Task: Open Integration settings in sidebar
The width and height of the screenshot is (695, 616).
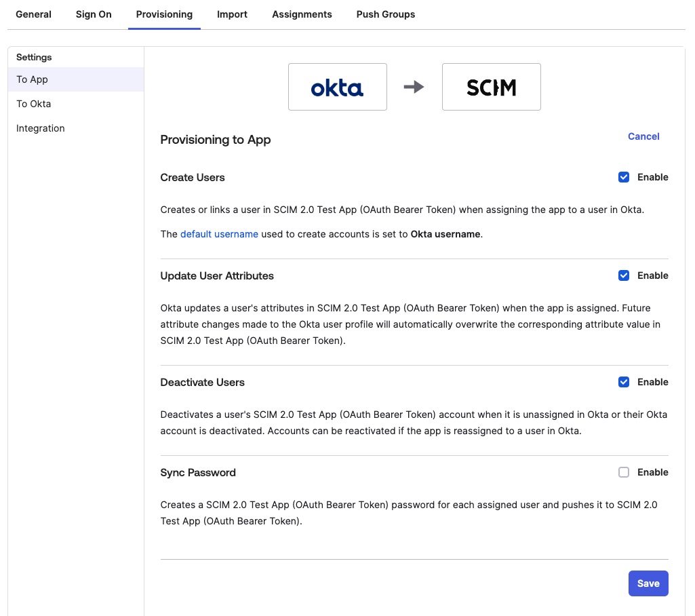Action: pyautogui.click(x=41, y=128)
